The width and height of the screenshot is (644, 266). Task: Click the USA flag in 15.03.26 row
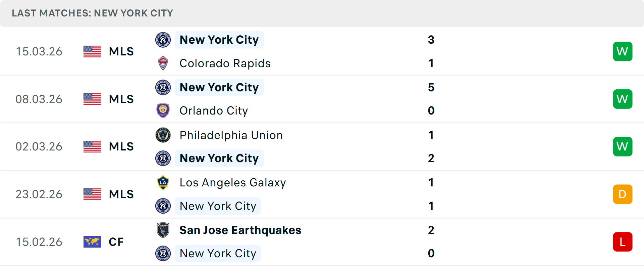point(92,51)
